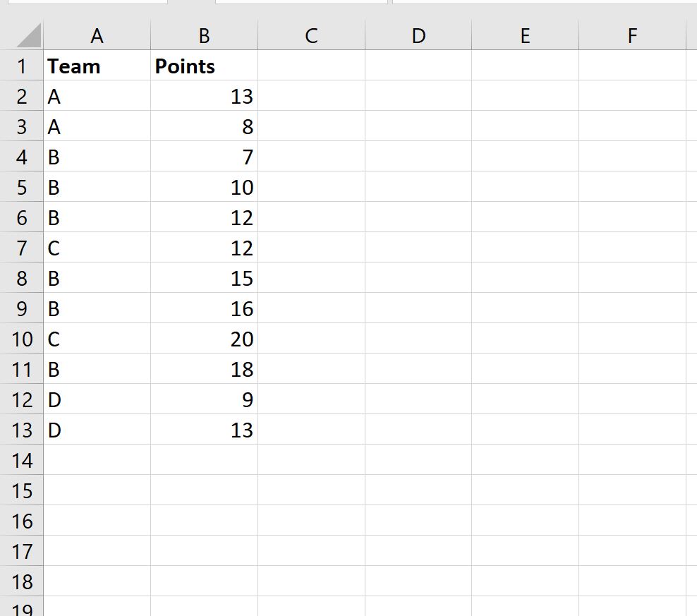Click the cell with value 20
The width and height of the screenshot is (697, 616).
pos(203,339)
